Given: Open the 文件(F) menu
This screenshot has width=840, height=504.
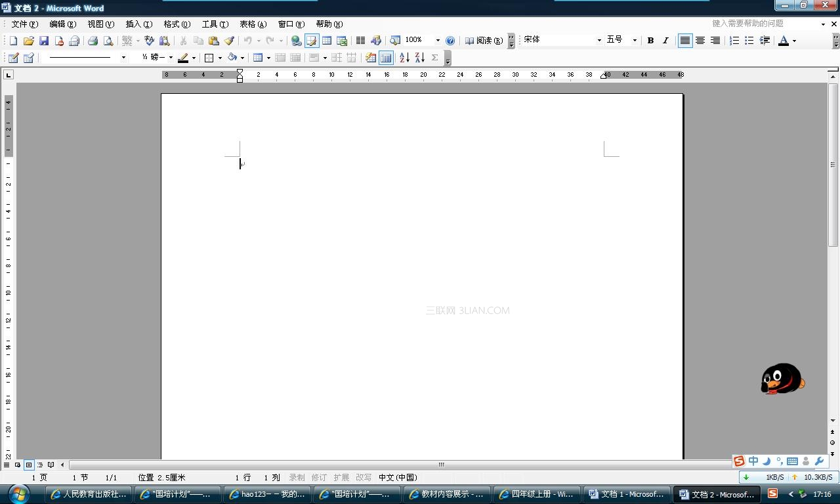Looking at the screenshot, I should point(25,24).
